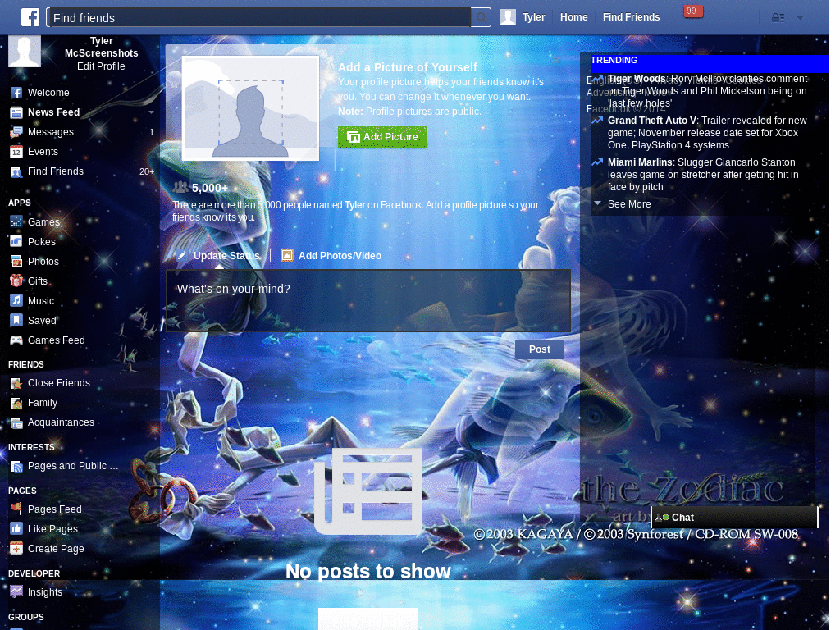Open the Tiger Woods trending story

click(707, 91)
